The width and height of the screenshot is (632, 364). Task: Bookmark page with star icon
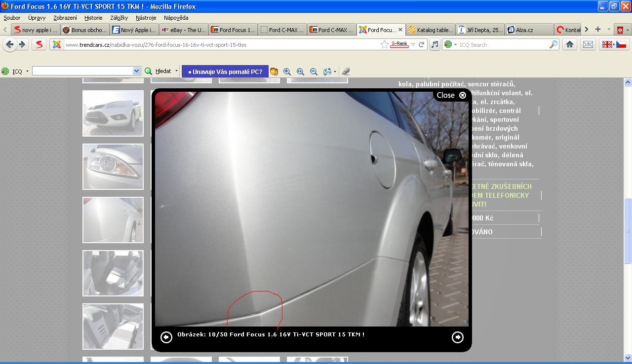pyautogui.click(x=384, y=44)
